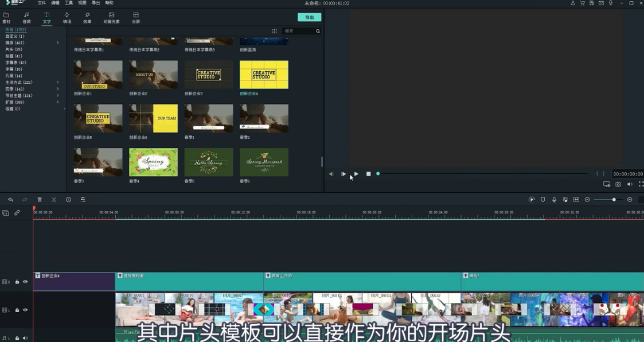
Task: Open the 文件 menu
Action: (41, 3)
